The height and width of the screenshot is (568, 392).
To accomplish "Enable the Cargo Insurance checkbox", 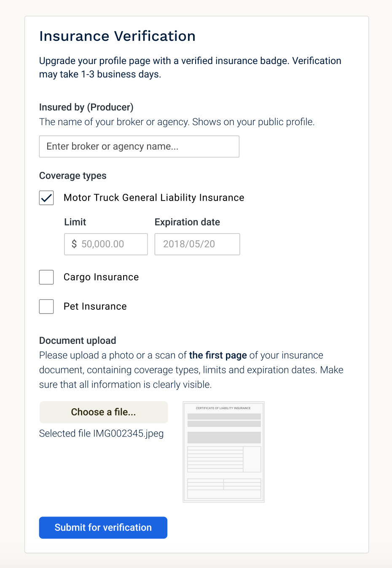I will [46, 277].
